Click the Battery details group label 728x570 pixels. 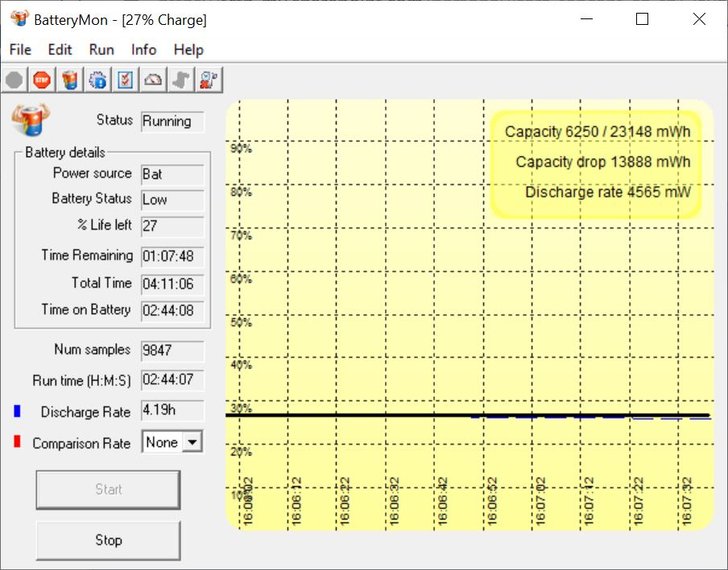pos(65,152)
